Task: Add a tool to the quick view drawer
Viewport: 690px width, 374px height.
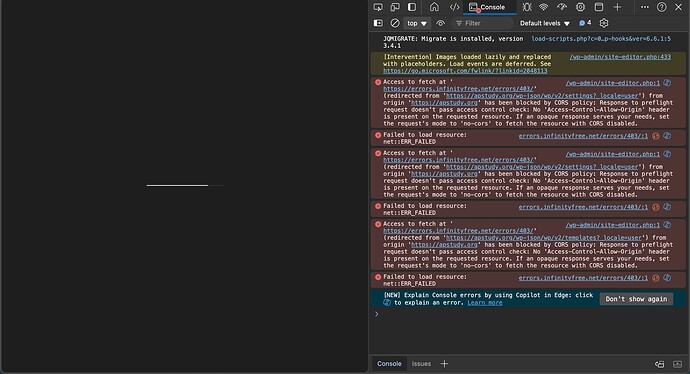Action: [x=444, y=364]
